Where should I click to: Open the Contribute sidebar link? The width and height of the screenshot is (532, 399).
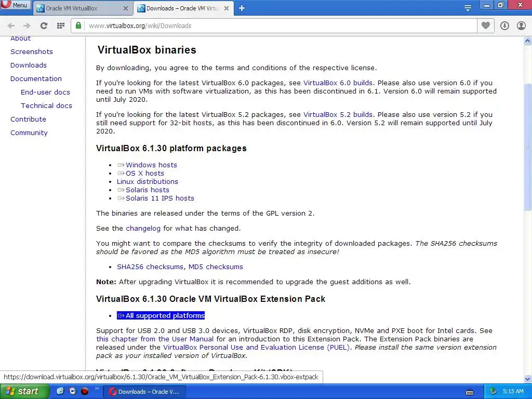click(x=28, y=119)
